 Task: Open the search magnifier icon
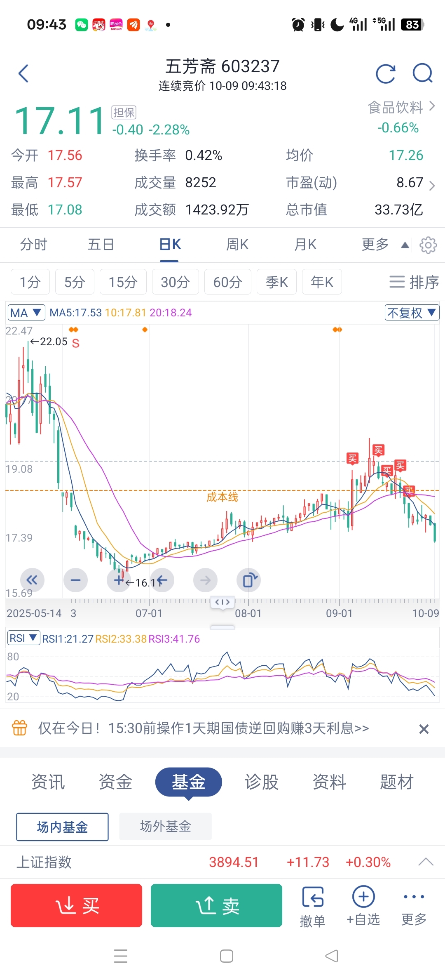pos(422,74)
